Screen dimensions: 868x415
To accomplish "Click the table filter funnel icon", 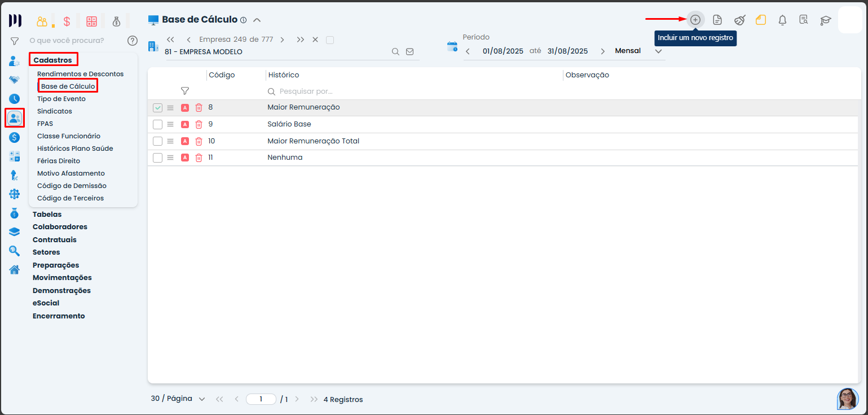I will [184, 91].
